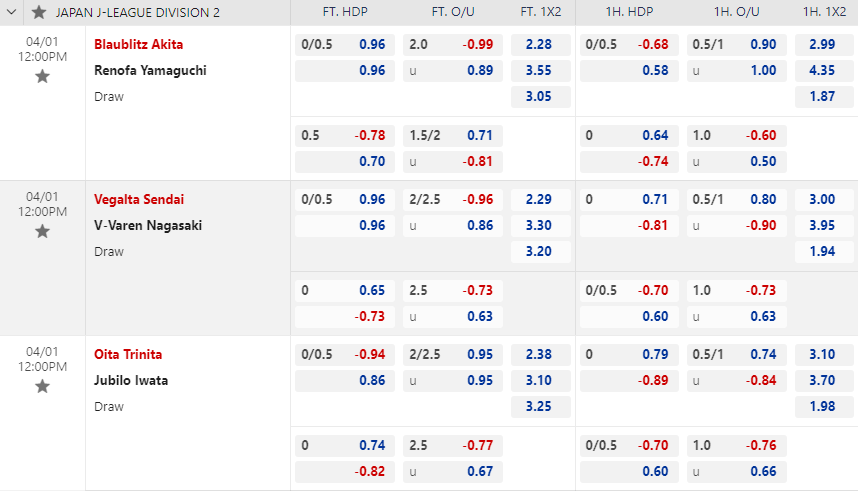Pick Sendai FT over 2/2.5 odds -0.96
The height and width of the screenshot is (491, 858).
[x=453, y=199]
